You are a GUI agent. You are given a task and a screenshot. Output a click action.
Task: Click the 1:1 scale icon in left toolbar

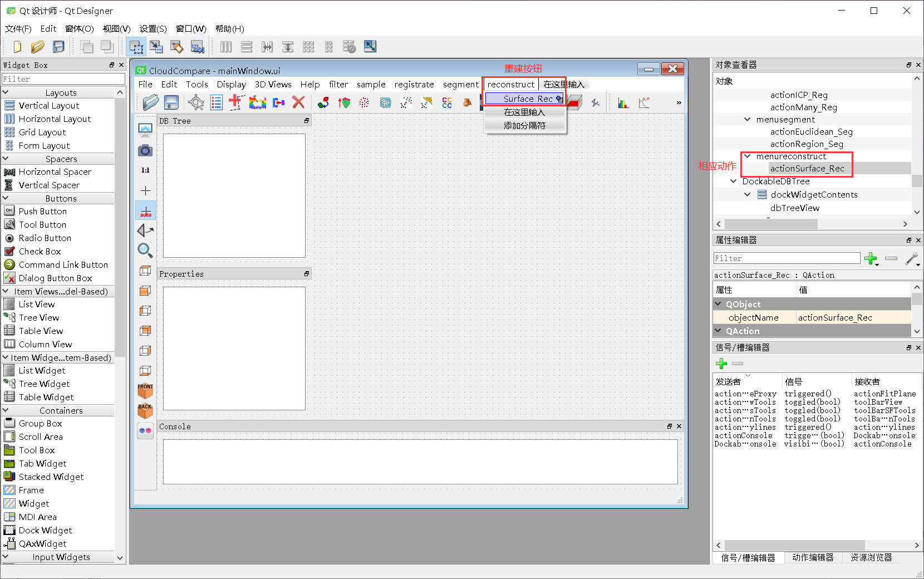pyautogui.click(x=145, y=170)
